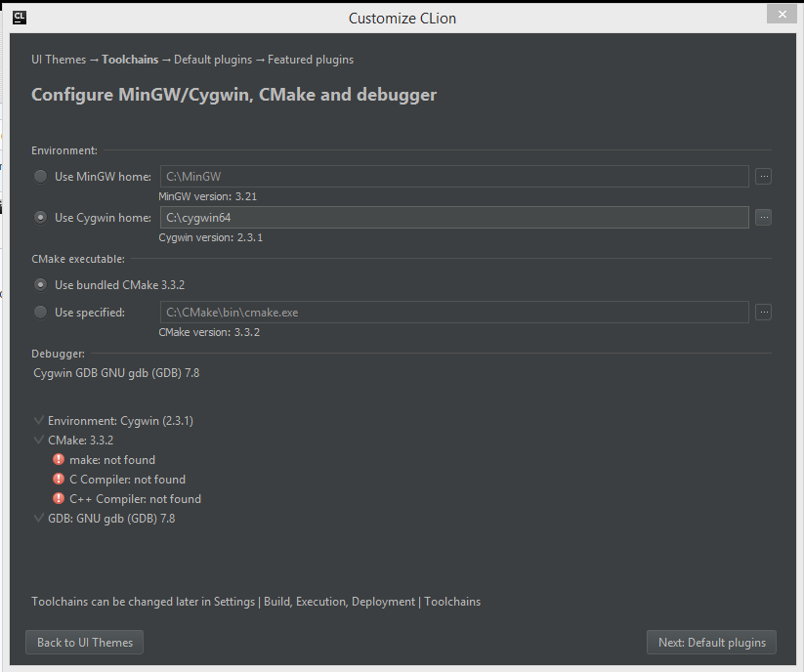Click Featured plugins in breadcrumb
This screenshot has width=804, height=672.
point(311,60)
